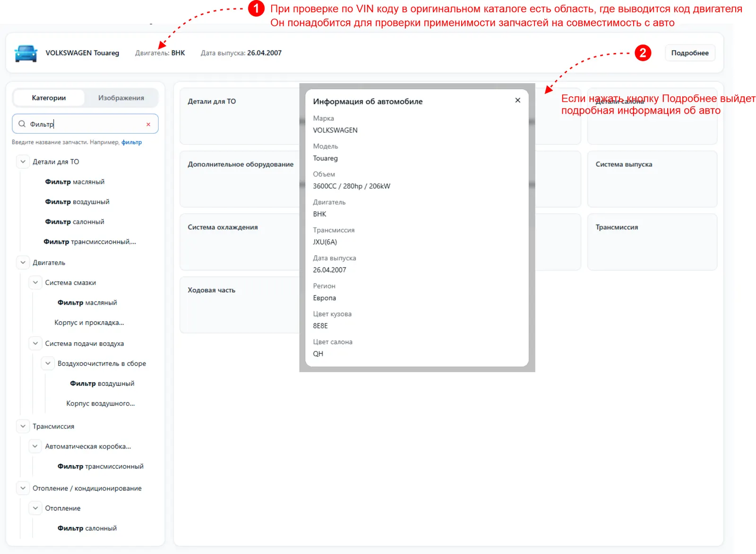Viewport: 756px width, 554px height.
Task: Open the Трансмиссия category card
Action: (x=652, y=242)
